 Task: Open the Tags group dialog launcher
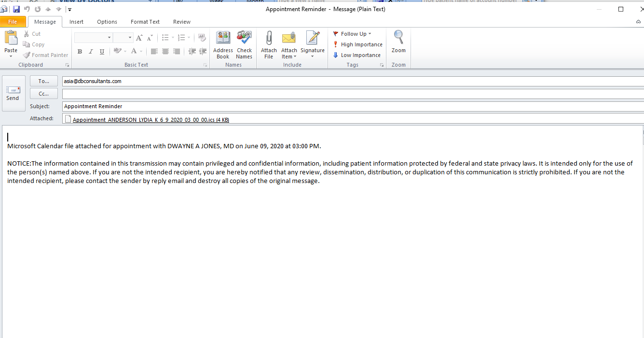tap(382, 65)
